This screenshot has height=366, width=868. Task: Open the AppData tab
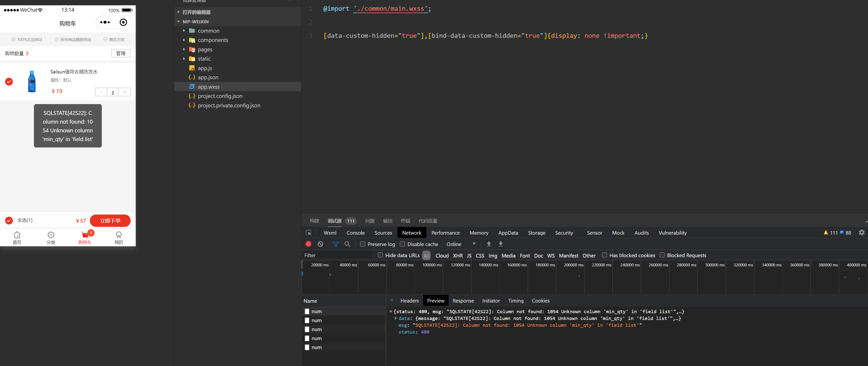pyautogui.click(x=508, y=233)
